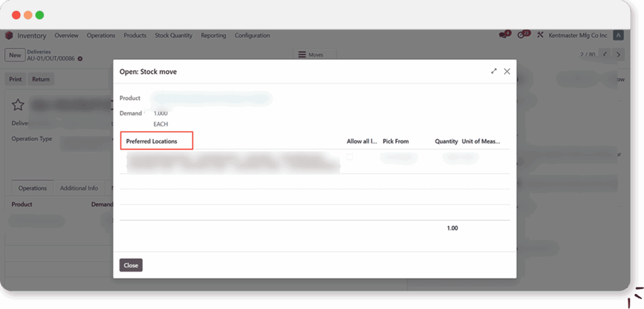Go to next record with right arrow

point(619,55)
